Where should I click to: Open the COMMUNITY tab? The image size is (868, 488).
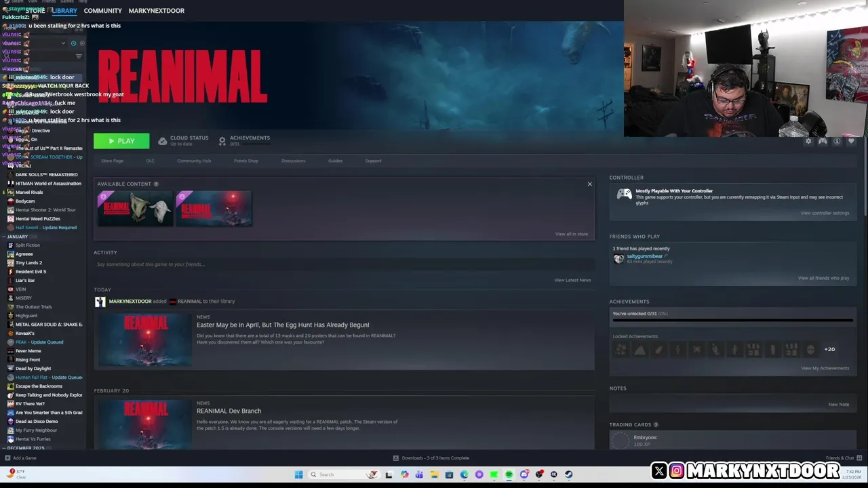coord(102,11)
